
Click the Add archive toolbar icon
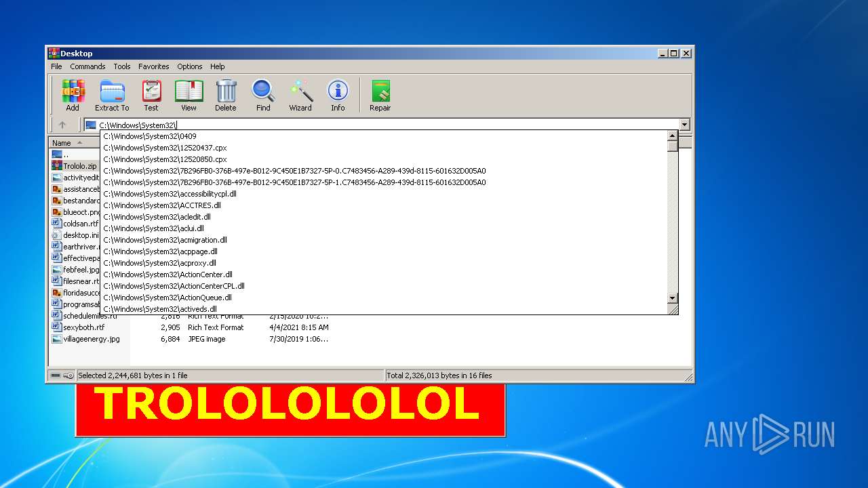73,91
